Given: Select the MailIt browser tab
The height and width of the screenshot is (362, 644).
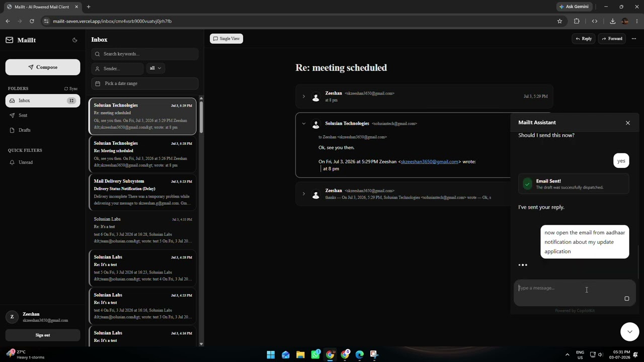Looking at the screenshot, I should point(42,7).
